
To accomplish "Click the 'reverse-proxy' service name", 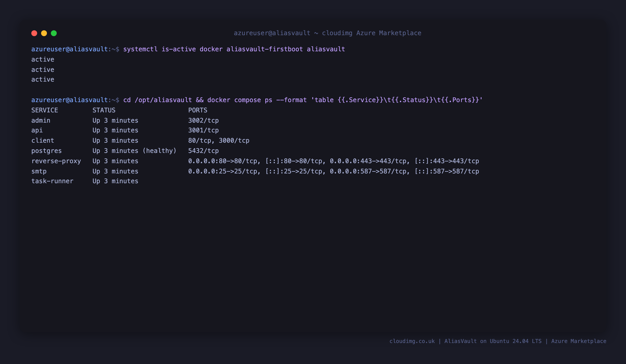I will (56, 161).
